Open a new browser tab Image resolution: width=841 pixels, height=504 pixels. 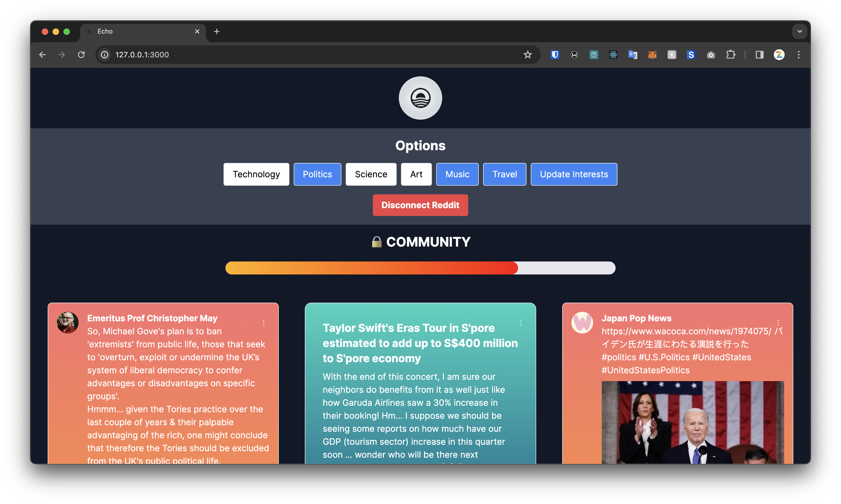[x=216, y=31]
